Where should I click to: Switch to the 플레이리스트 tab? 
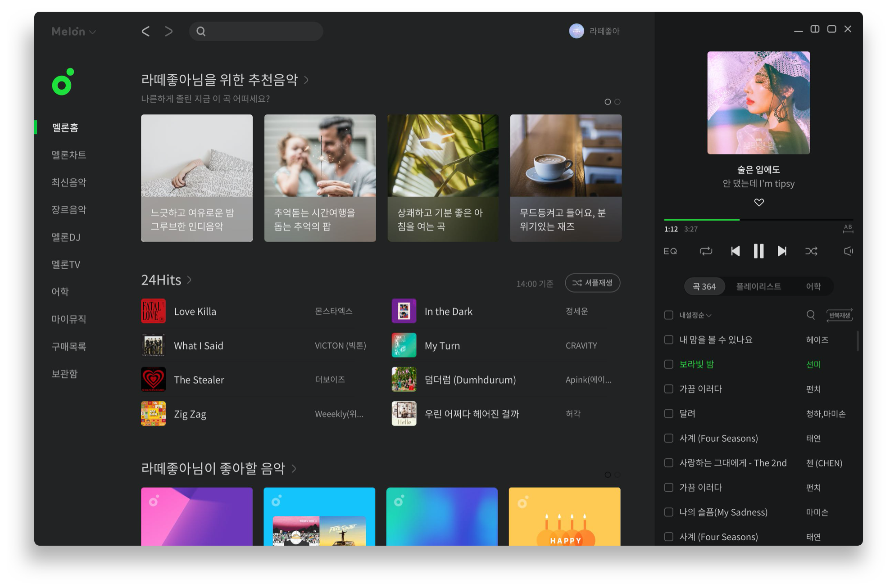click(758, 286)
